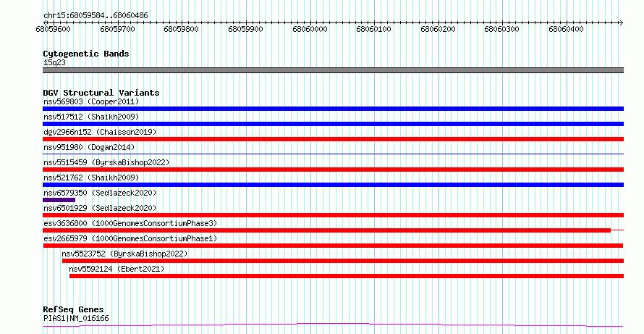The width and height of the screenshot is (644, 334).
Task: Click ruler position 68060400
Action: click(567, 29)
